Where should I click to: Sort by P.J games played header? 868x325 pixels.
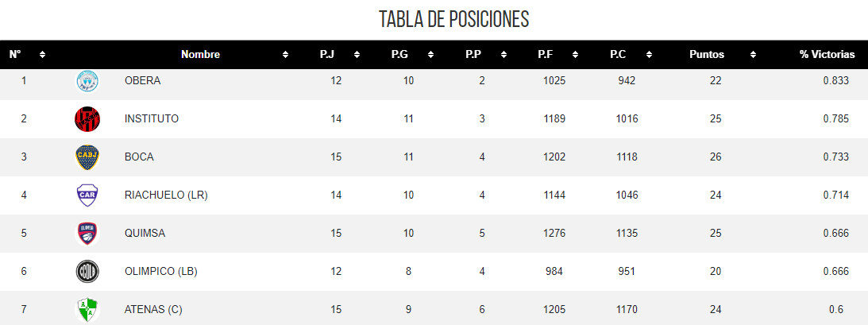point(326,55)
